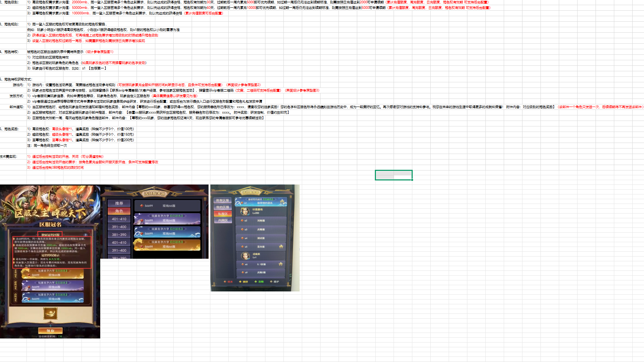This screenshot has height=362, width=644.
Task: Open the 推荐区服 tab
Action: pos(222,201)
